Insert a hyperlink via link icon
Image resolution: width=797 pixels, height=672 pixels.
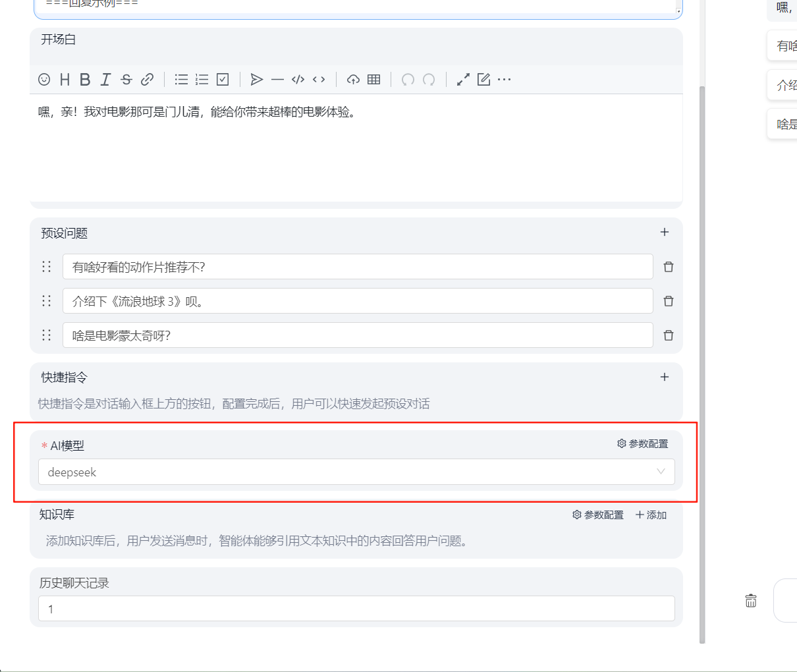[148, 80]
